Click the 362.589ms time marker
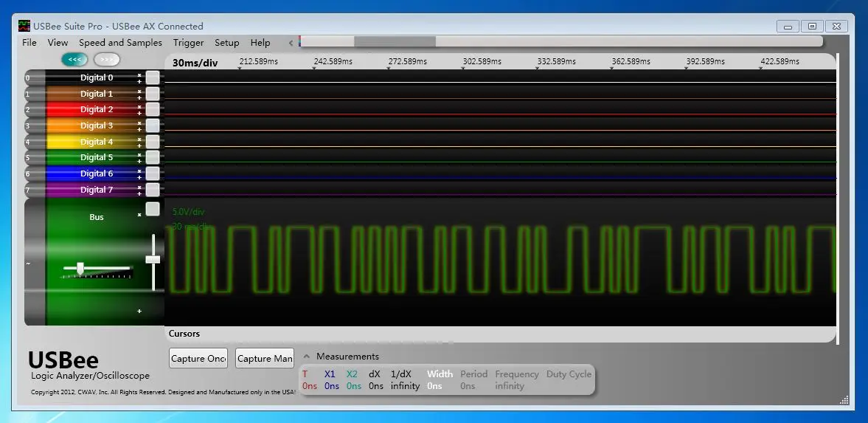Viewport: 868px width, 423px height. tap(631, 61)
